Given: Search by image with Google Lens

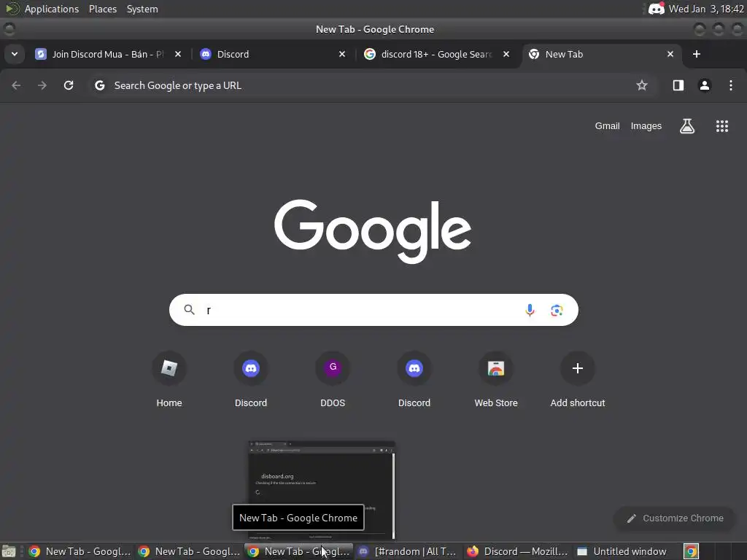Looking at the screenshot, I should (x=557, y=311).
